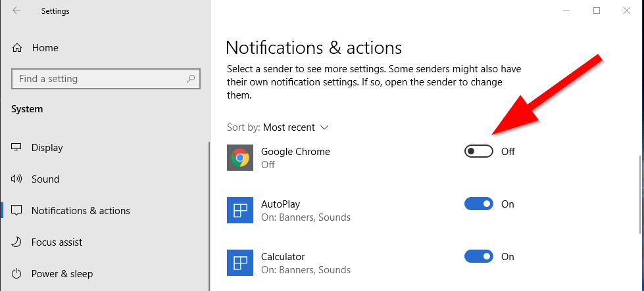Screen dimensions: 644x291
Task: Open the AutoPlay app tile icon
Action: coord(240,210)
